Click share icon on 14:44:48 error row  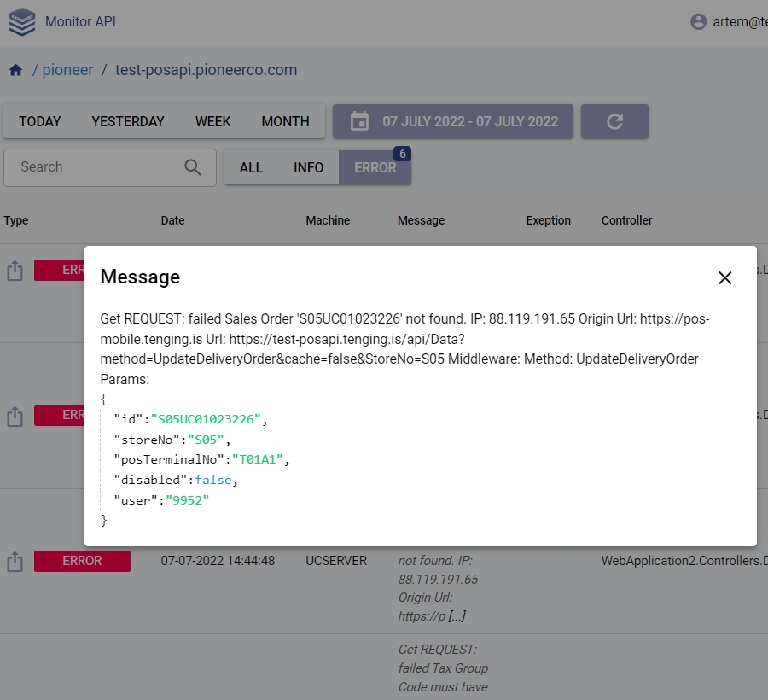pos(15,561)
